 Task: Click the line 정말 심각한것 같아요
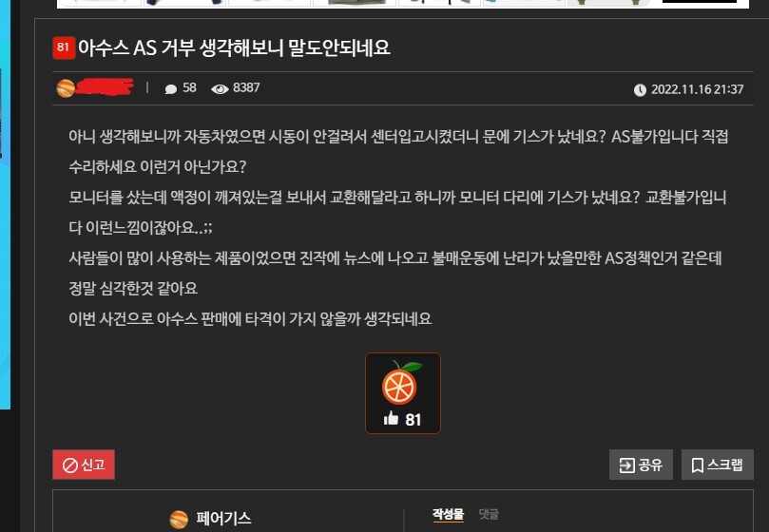point(133,288)
